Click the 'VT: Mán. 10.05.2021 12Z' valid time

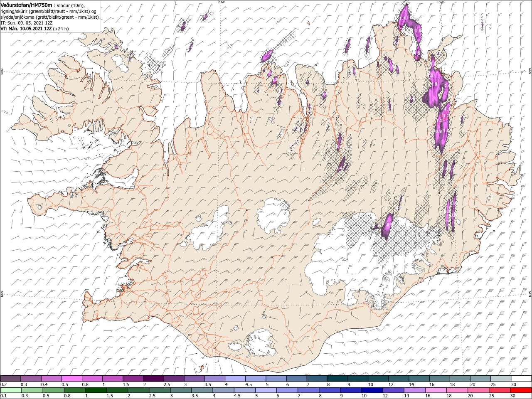tap(26, 29)
